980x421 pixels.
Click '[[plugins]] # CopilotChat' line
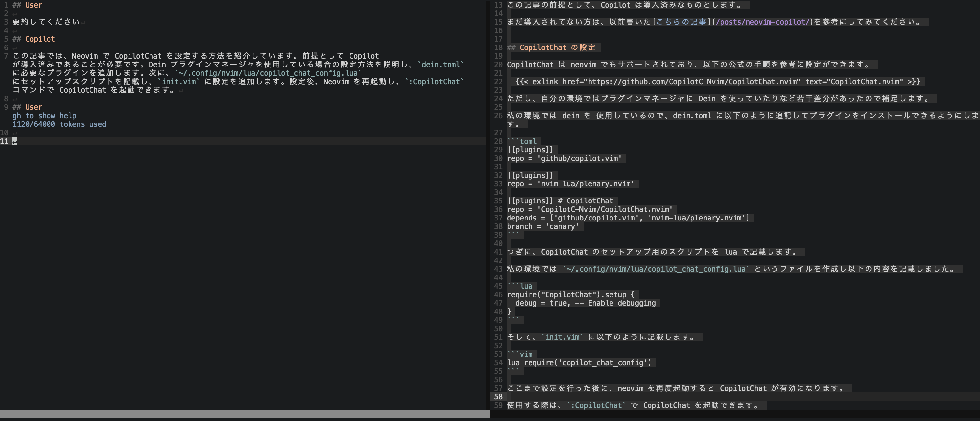[x=560, y=201]
